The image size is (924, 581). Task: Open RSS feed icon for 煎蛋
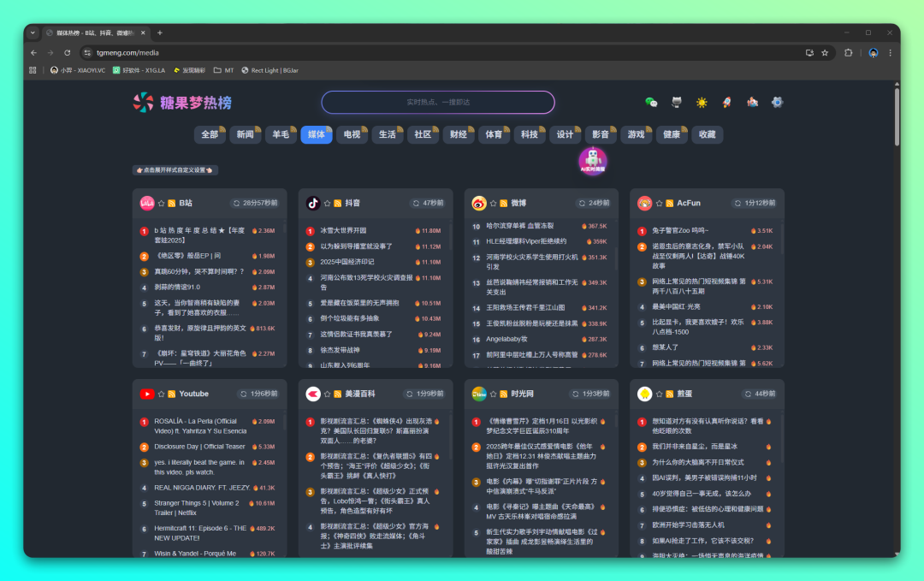(x=669, y=394)
